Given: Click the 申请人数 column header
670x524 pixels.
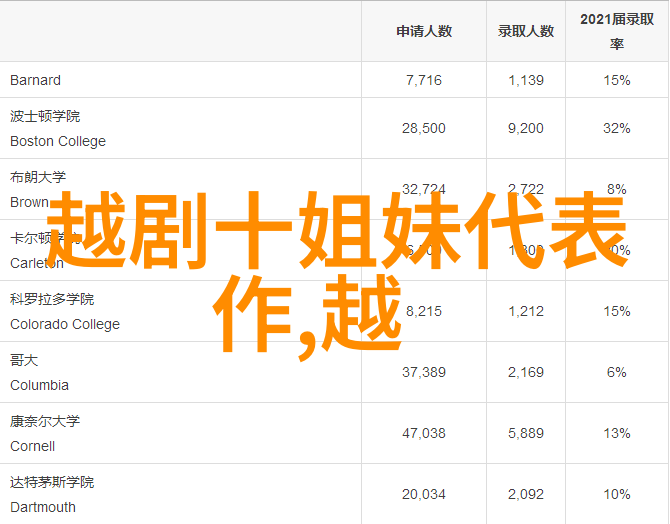Looking at the screenshot, I should pos(423,31).
